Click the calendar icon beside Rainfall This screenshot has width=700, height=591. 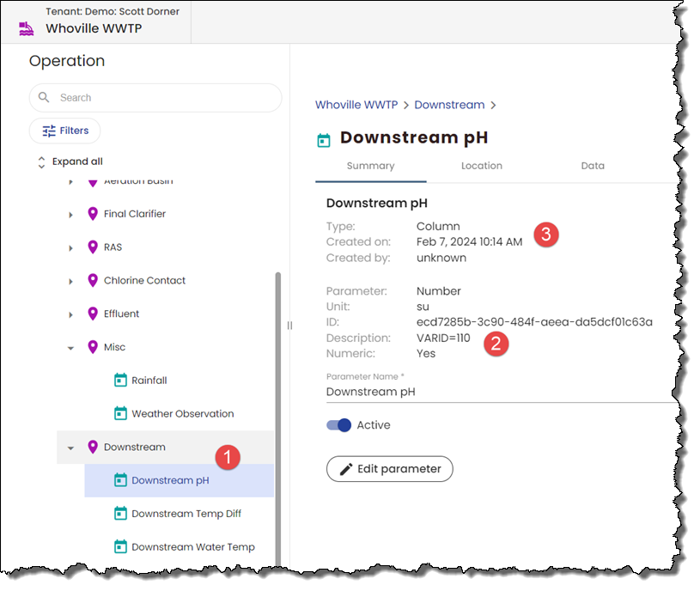pyautogui.click(x=120, y=381)
